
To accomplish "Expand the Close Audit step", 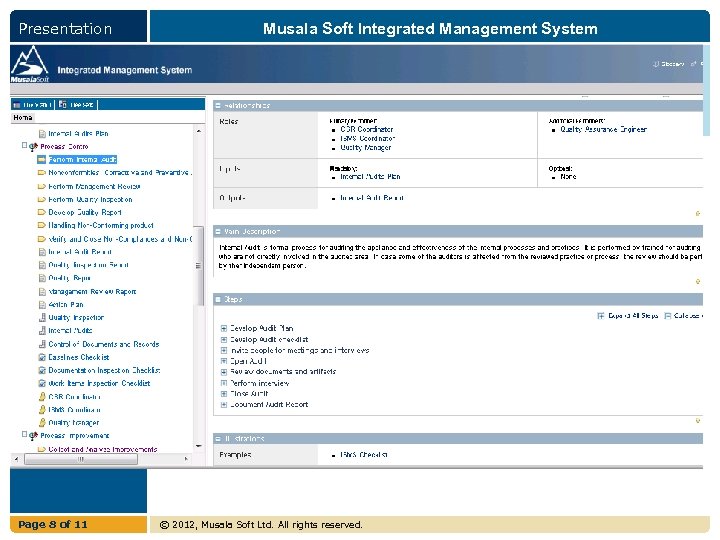I will (x=224, y=394).
